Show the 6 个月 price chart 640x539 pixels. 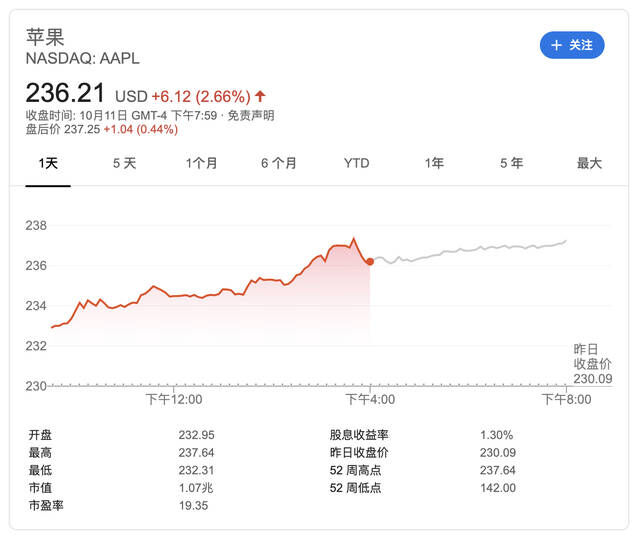(279, 163)
